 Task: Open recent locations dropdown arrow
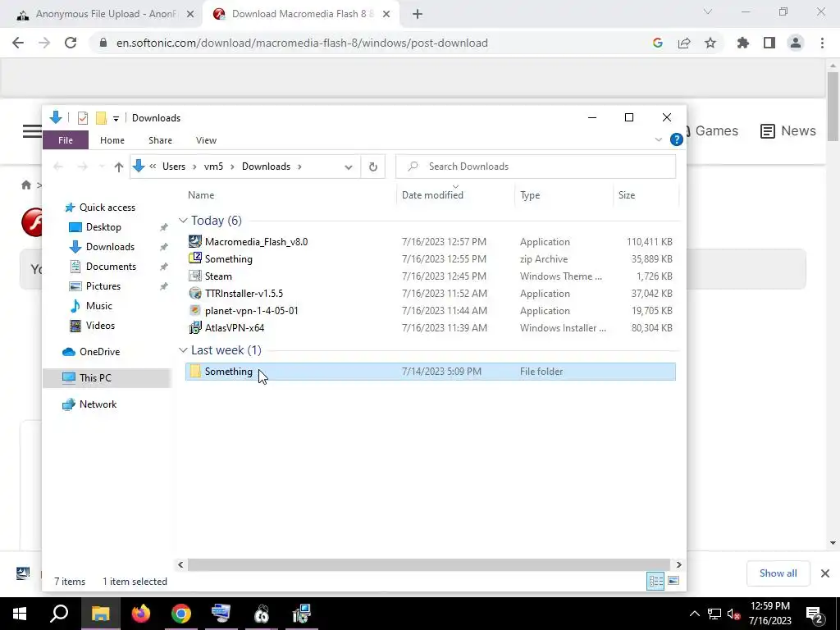coord(102,167)
